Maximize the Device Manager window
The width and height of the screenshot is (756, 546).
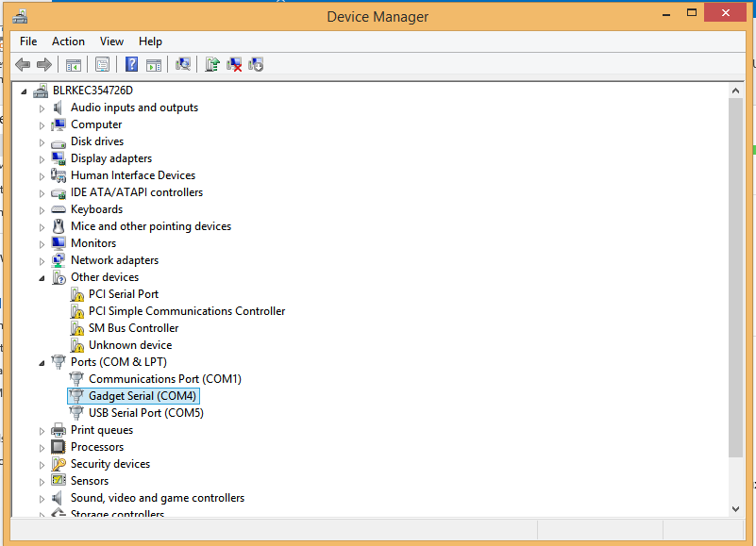coord(692,13)
